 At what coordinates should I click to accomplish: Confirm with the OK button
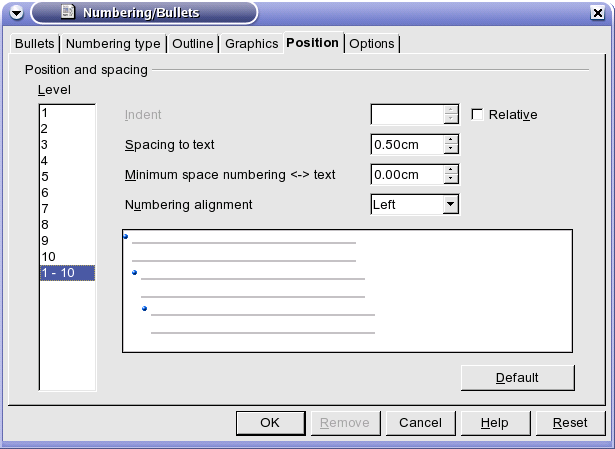pyautogui.click(x=270, y=423)
